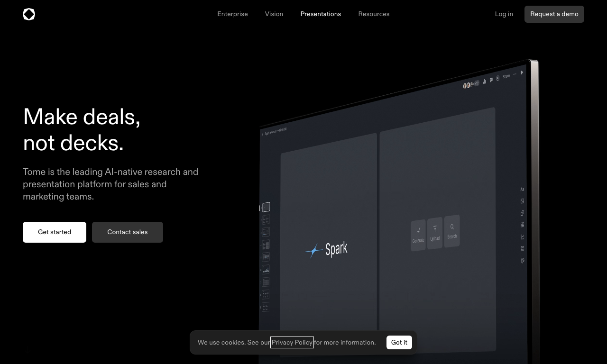Click the Request a demo button
Viewport: 607px width, 364px height.
pos(554,14)
